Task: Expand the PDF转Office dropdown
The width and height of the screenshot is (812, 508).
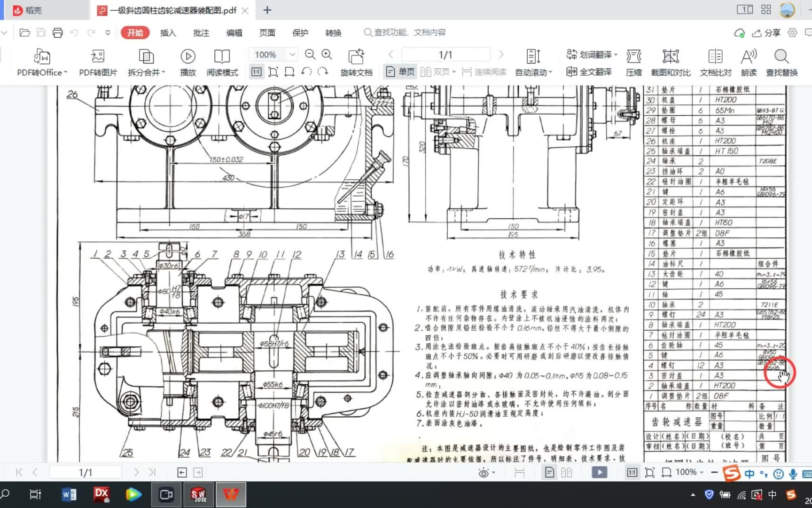Action: (x=41, y=62)
